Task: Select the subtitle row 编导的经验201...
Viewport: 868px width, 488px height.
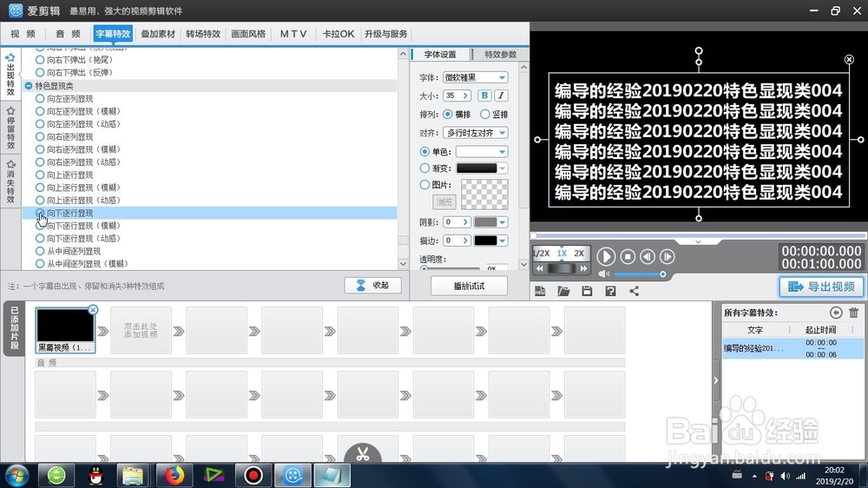Action: [792, 348]
